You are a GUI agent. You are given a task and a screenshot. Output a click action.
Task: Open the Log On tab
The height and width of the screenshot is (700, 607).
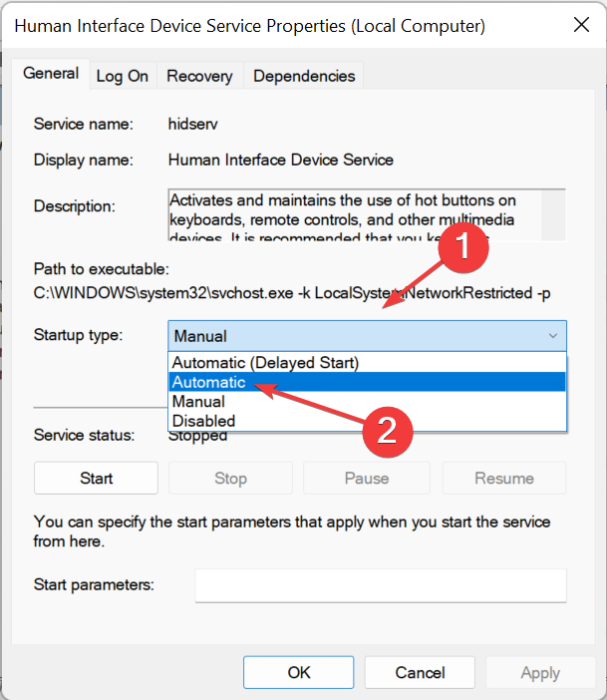(123, 76)
